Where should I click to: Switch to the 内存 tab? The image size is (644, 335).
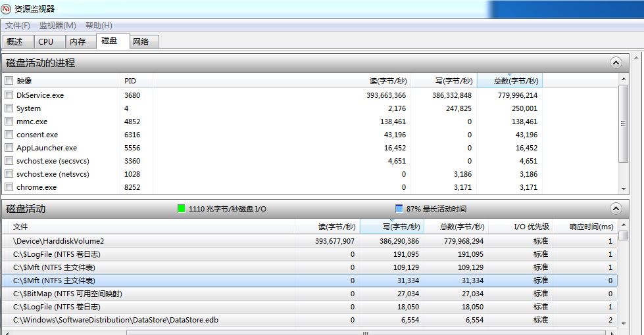coord(78,41)
